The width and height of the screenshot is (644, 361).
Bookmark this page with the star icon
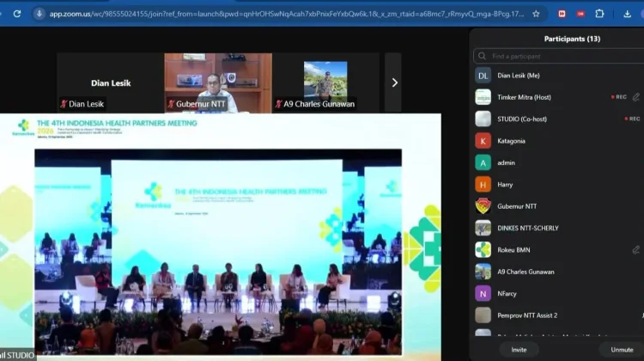(536, 14)
